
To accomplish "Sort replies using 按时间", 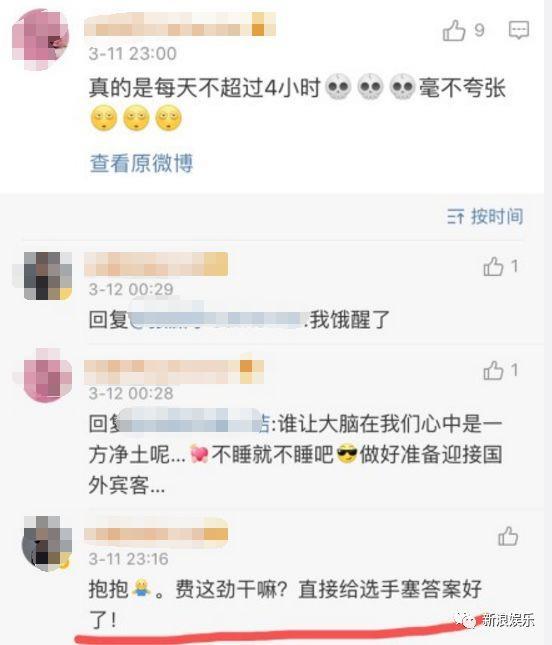I will (485, 216).
